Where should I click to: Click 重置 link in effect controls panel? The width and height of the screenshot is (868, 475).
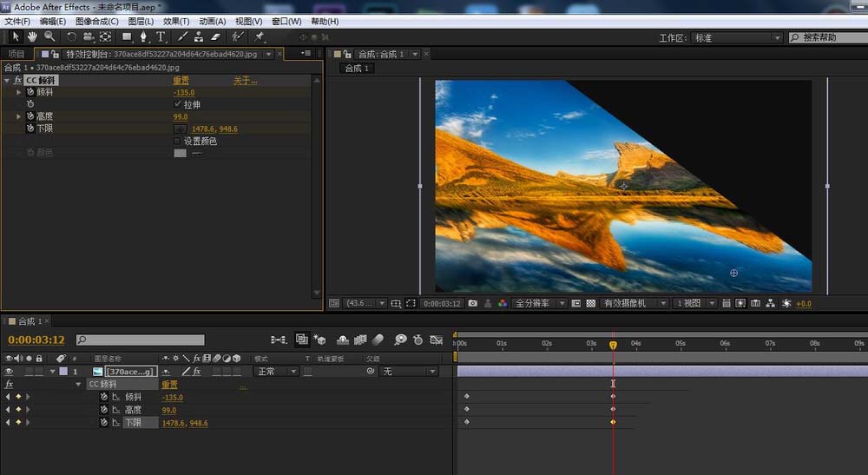181,81
